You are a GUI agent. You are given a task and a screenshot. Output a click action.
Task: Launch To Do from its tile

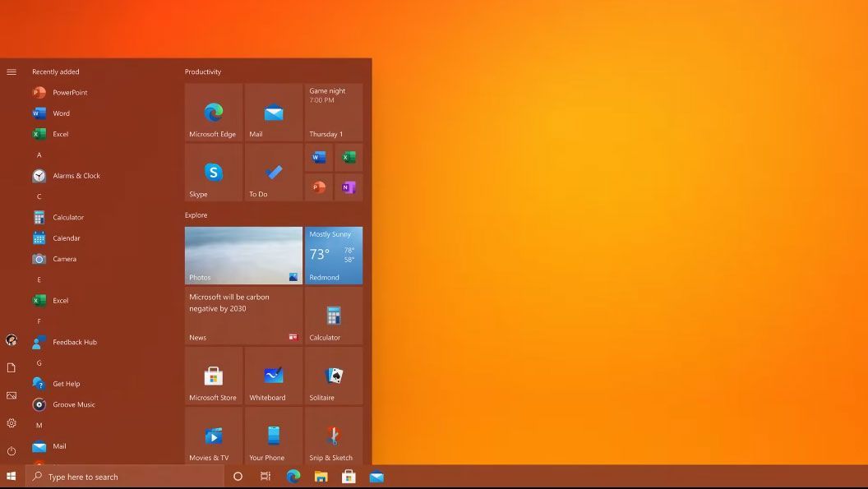[273, 172]
